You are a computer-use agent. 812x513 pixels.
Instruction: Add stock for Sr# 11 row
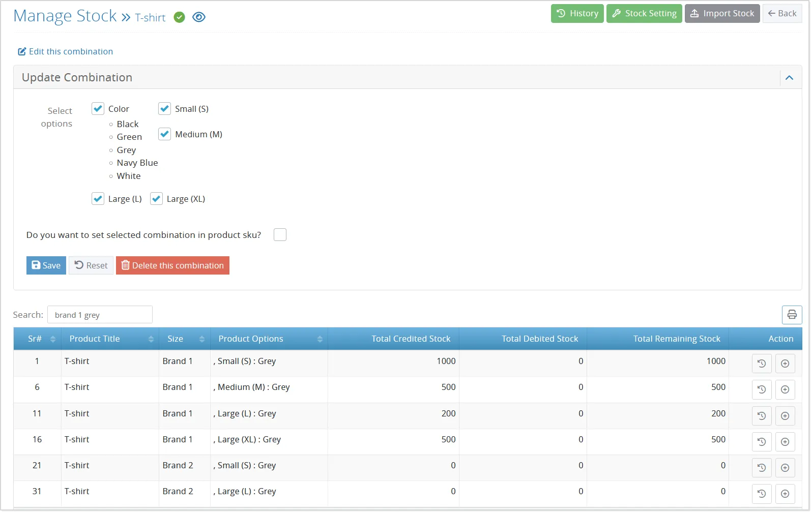(785, 416)
